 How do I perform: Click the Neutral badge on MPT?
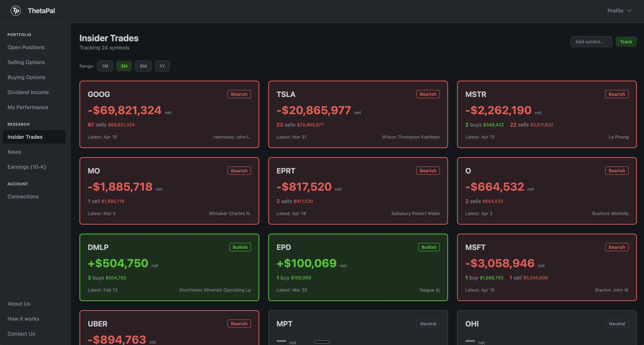tap(428, 324)
